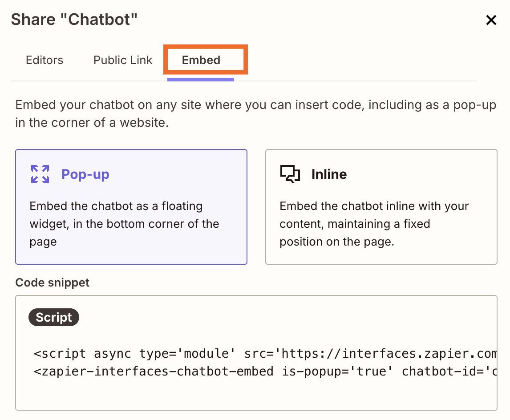Click the overlapping speech bubble icon beside Inline
Viewport: 510px width, 420px height.
(290, 174)
